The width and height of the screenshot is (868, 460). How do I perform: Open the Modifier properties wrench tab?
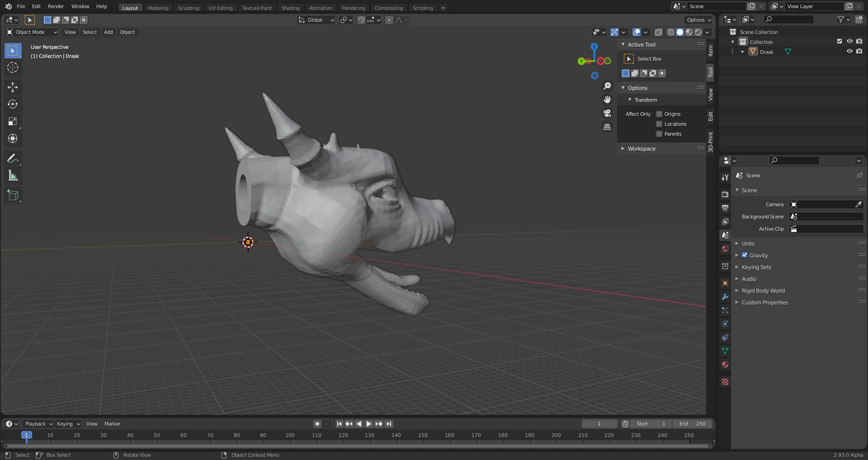pos(725,296)
